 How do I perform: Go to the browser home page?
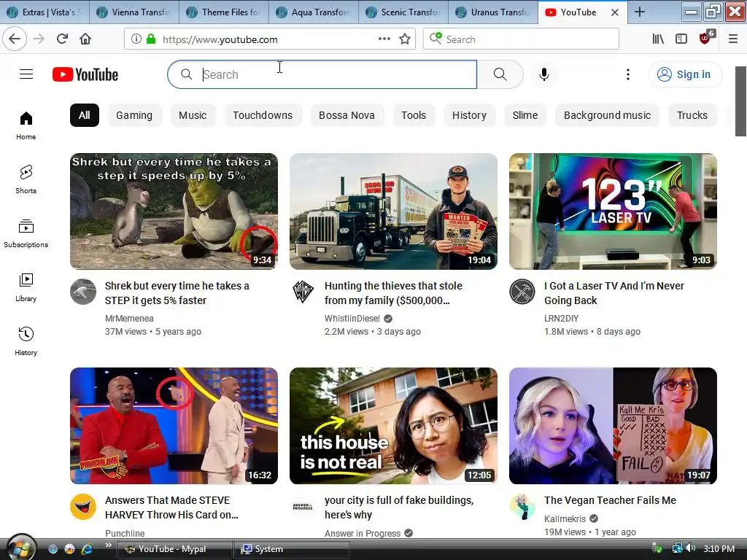[85, 39]
